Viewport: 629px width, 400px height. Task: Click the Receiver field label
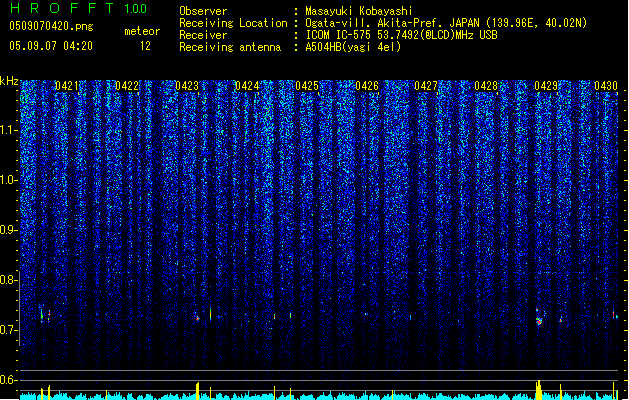[203, 35]
